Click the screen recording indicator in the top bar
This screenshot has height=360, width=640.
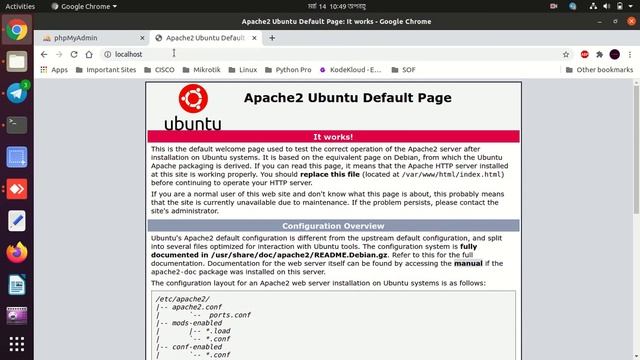tap(553, 6)
